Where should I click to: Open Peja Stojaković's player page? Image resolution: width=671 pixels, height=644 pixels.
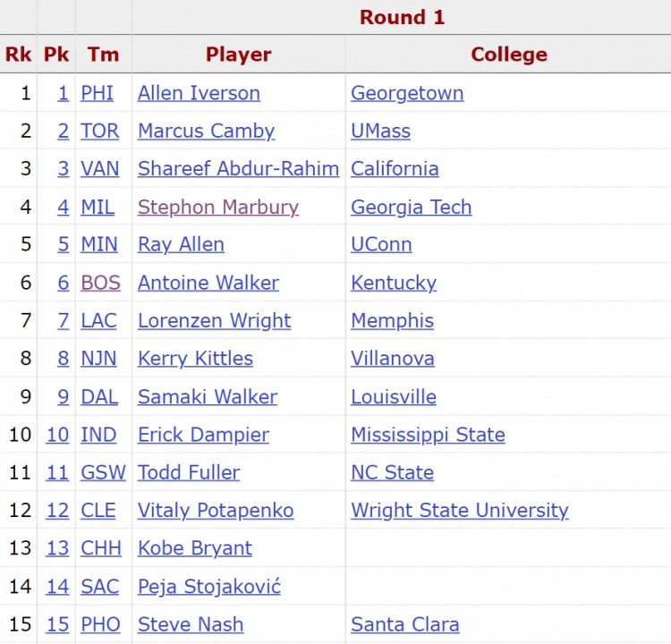(208, 587)
